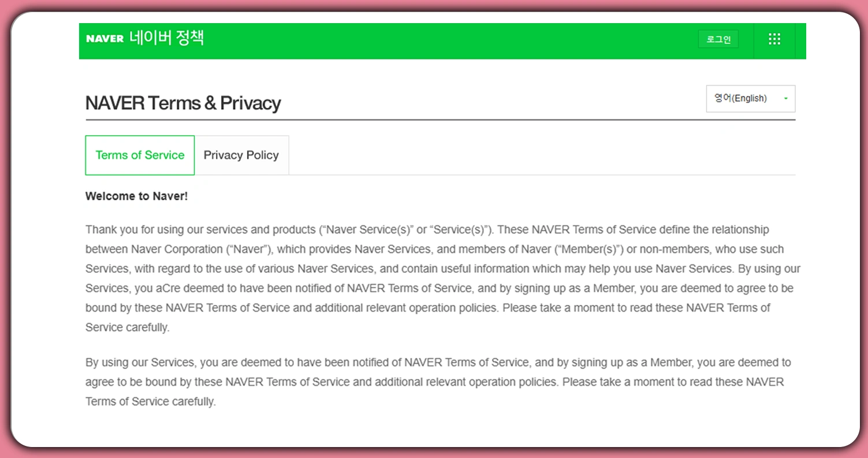This screenshot has height=458, width=868.
Task: Click the green arrow of language selector
Action: coord(785,99)
